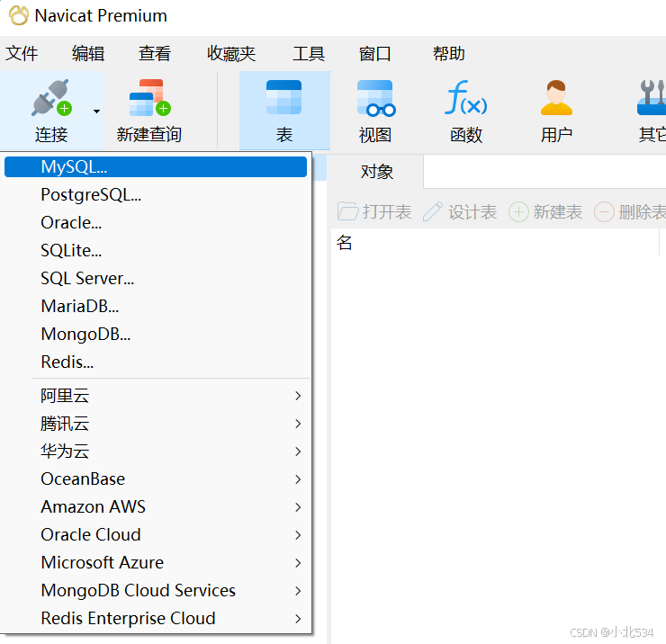Expand the 华为云 submenu
The height and width of the screenshot is (644, 666).
point(156,452)
